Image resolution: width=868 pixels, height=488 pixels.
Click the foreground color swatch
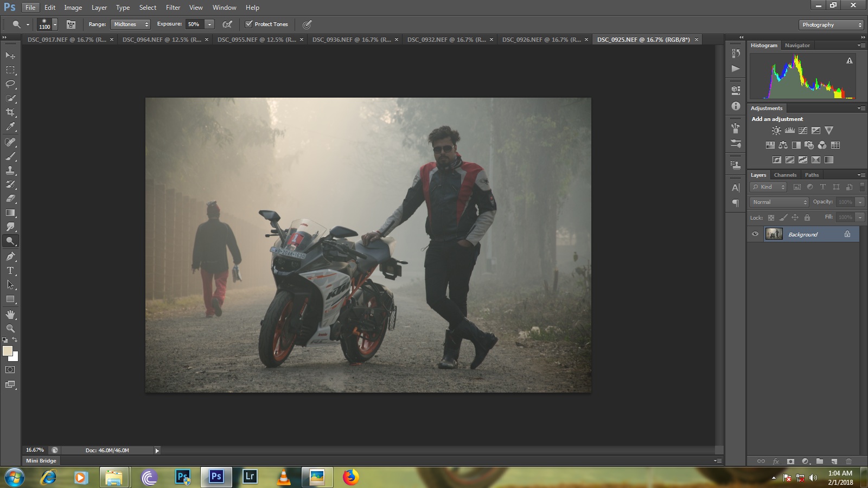point(8,351)
